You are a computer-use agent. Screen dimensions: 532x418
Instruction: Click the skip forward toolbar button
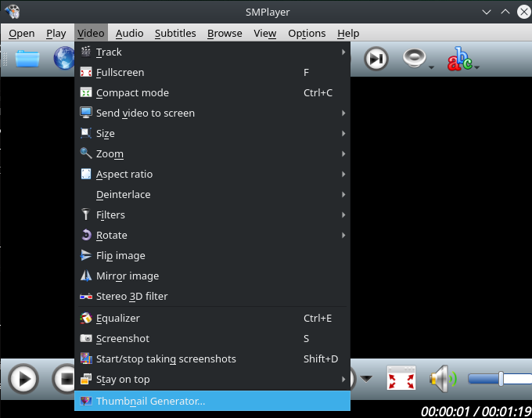point(376,59)
